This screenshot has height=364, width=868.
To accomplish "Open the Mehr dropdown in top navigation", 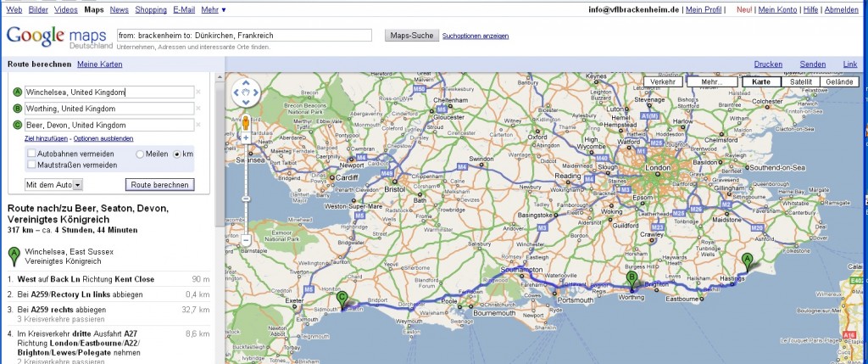I will (213, 10).
